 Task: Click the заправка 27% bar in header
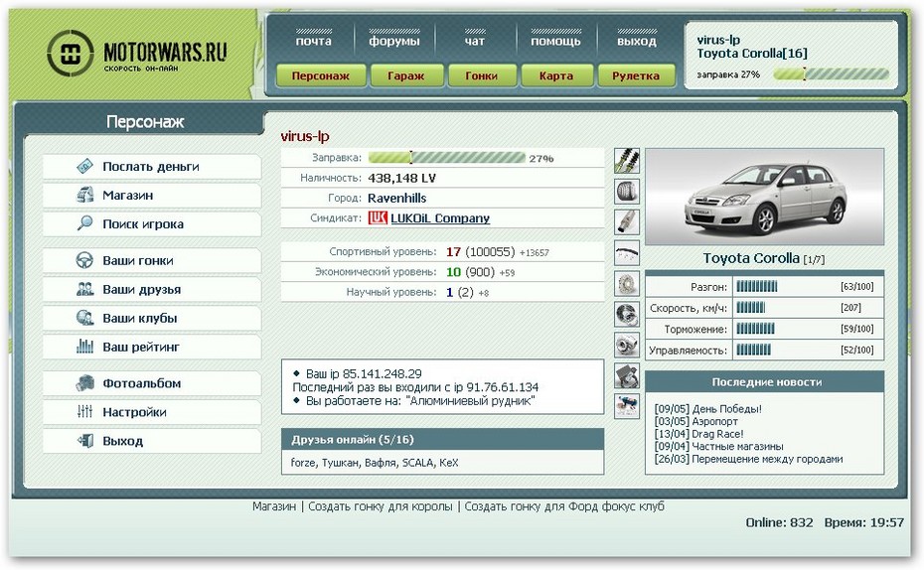click(x=831, y=74)
